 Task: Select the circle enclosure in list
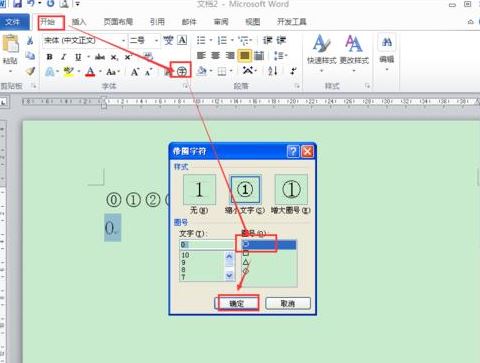[269, 245]
